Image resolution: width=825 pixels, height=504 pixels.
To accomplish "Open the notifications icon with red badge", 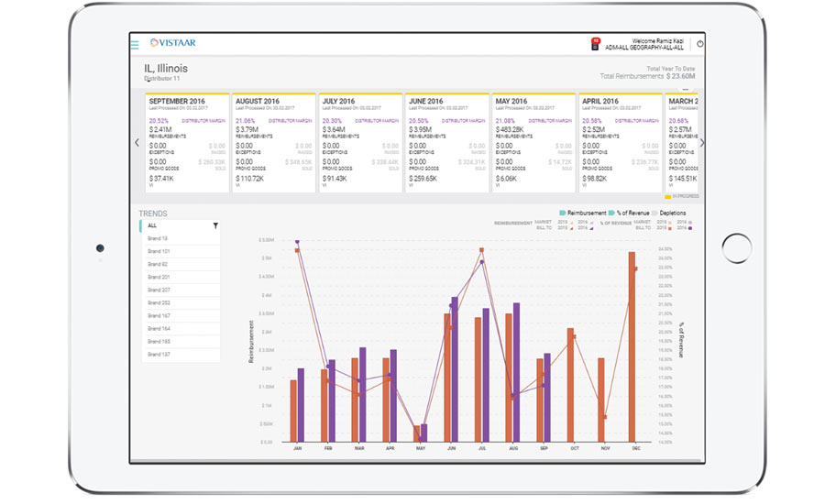I will [x=595, y=43].
